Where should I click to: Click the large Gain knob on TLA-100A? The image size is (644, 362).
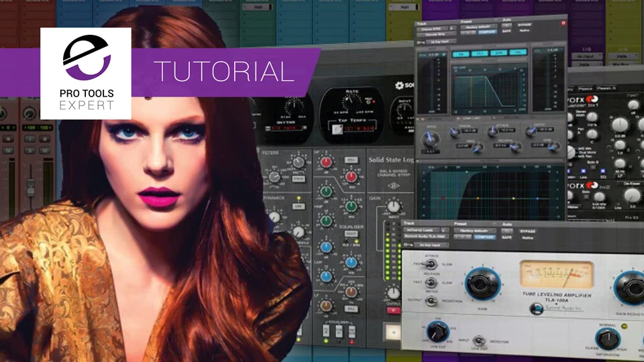(x=482, y=284)
